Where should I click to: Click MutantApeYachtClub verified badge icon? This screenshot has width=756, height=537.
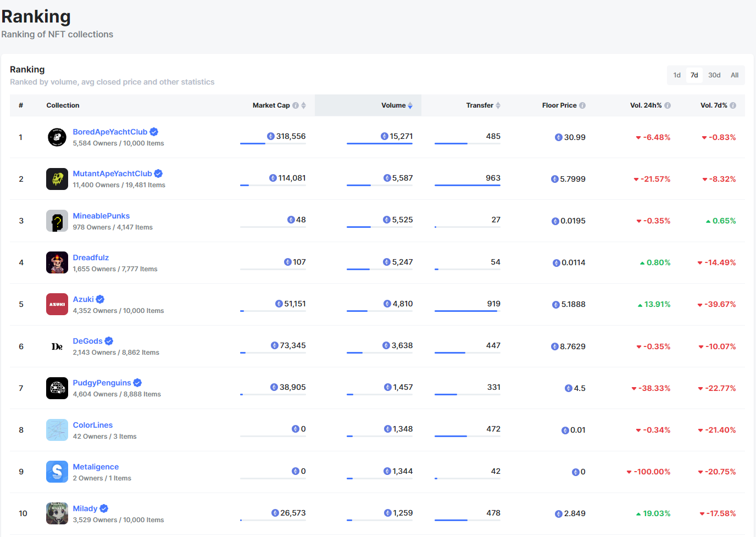(x=158, y=174)
